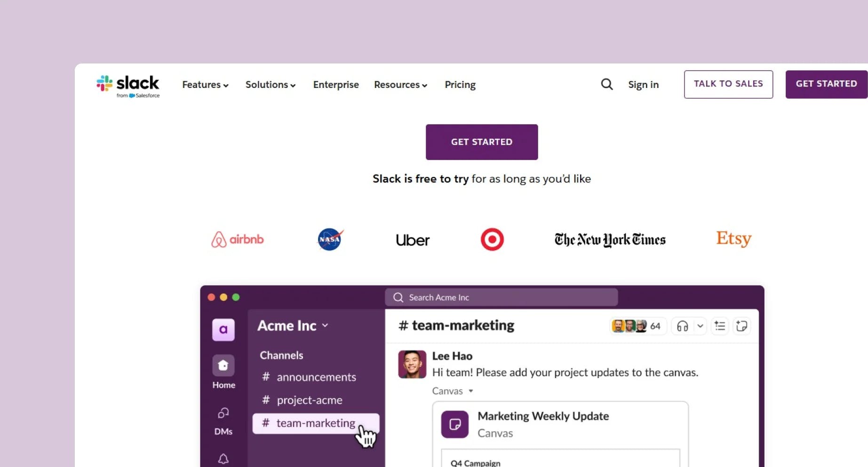
Task: Open the huddle options dropdown arrow
Action: (x=700, y=326)
